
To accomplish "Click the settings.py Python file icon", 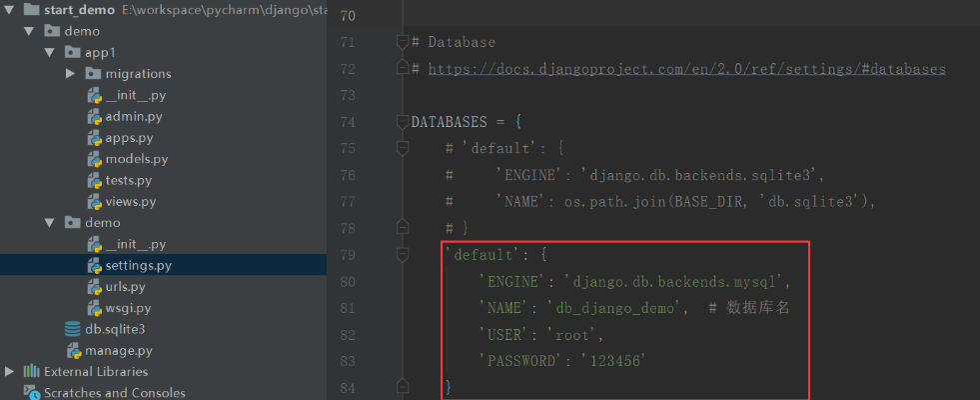I will coord(94,266).
